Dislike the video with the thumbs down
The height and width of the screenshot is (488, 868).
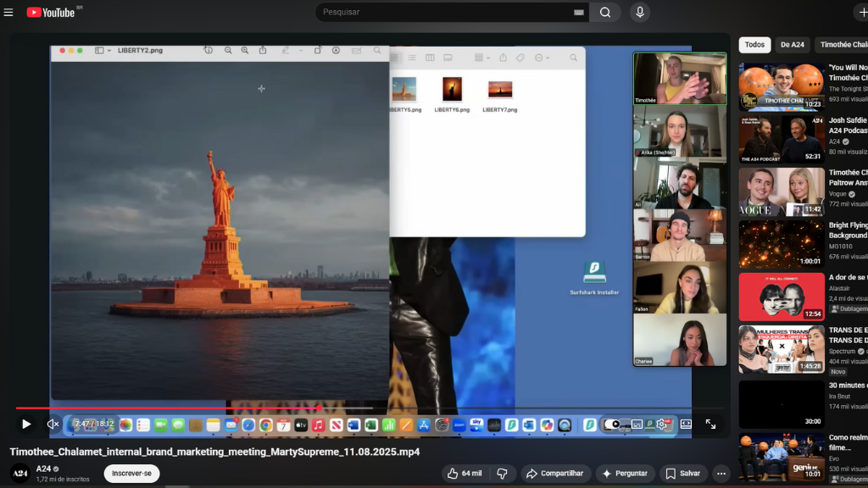pyautogui.click(x=502, y=474)
